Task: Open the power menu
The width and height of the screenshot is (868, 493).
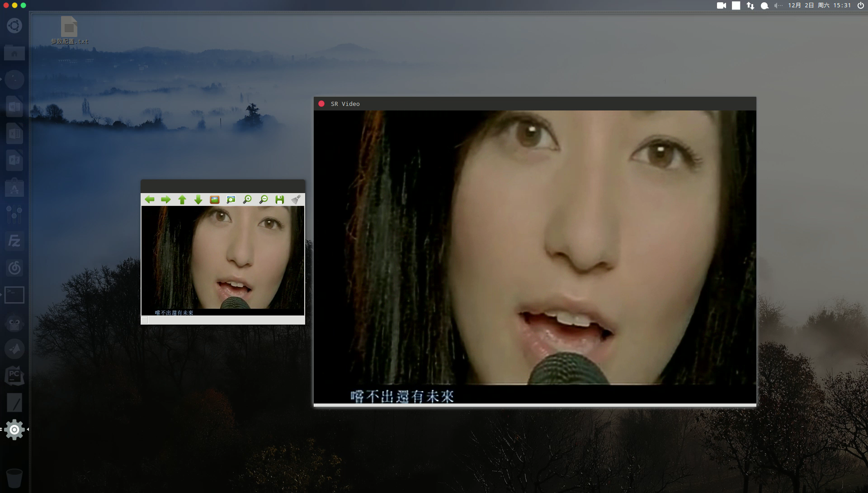Action: (x=861, y=5)
